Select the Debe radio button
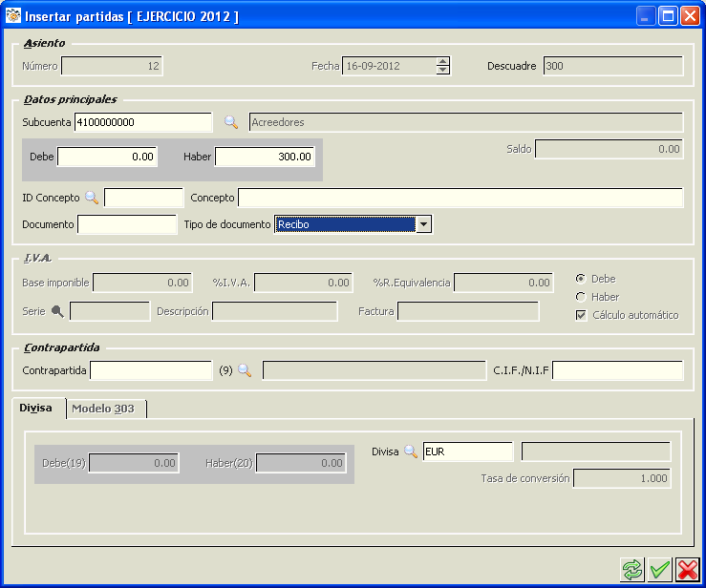 point(581,279)
